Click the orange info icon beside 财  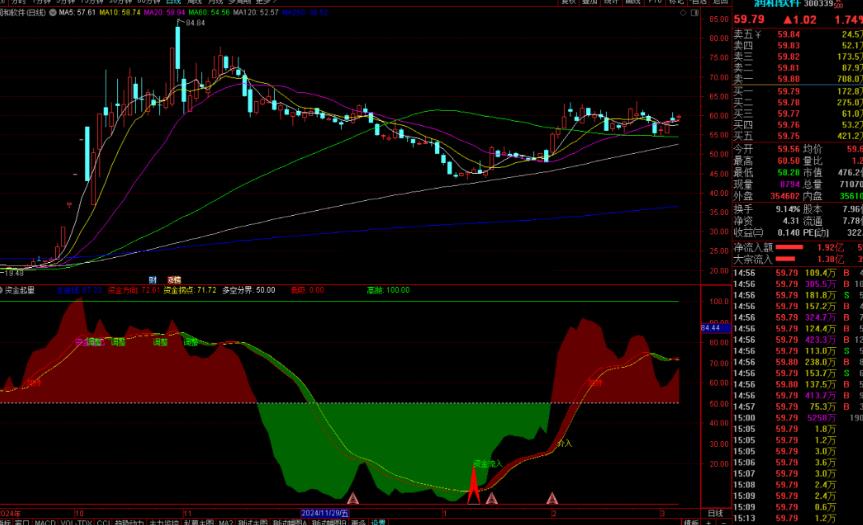click(x=174, y=280)
